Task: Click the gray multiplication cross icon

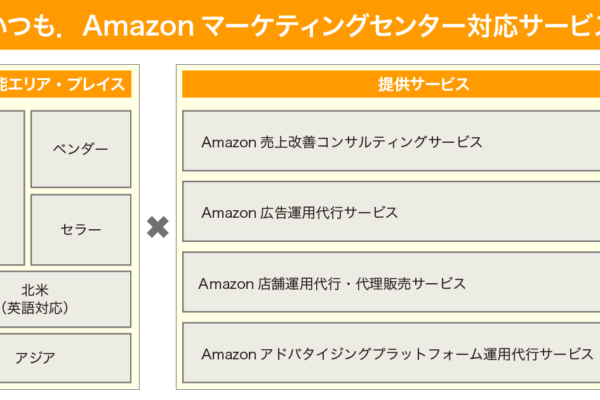Action: point(158,227)
